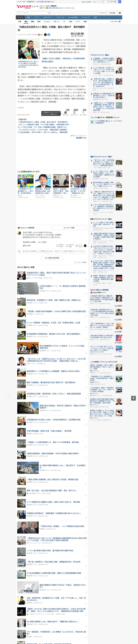Open the 雑誌アクセスランキング（国内）heading
This screenshot has width=138, height=644.
pyautogui.click(x=101, y=157)
